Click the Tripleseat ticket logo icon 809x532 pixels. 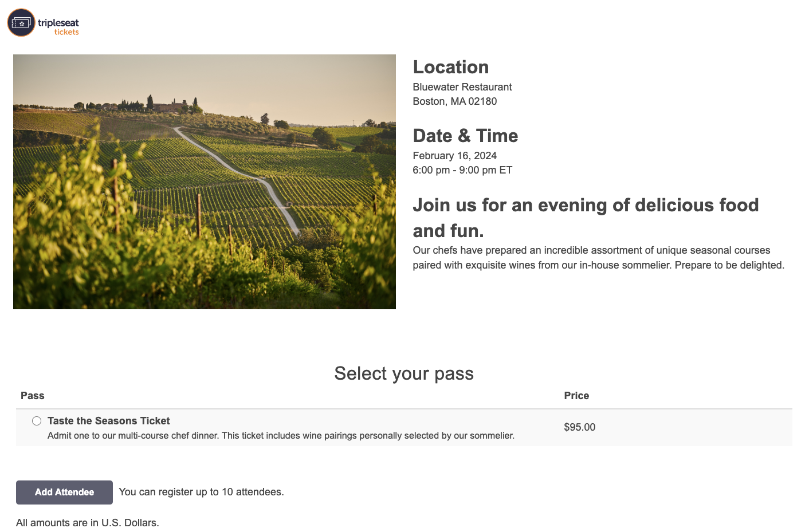pos(21,23)
